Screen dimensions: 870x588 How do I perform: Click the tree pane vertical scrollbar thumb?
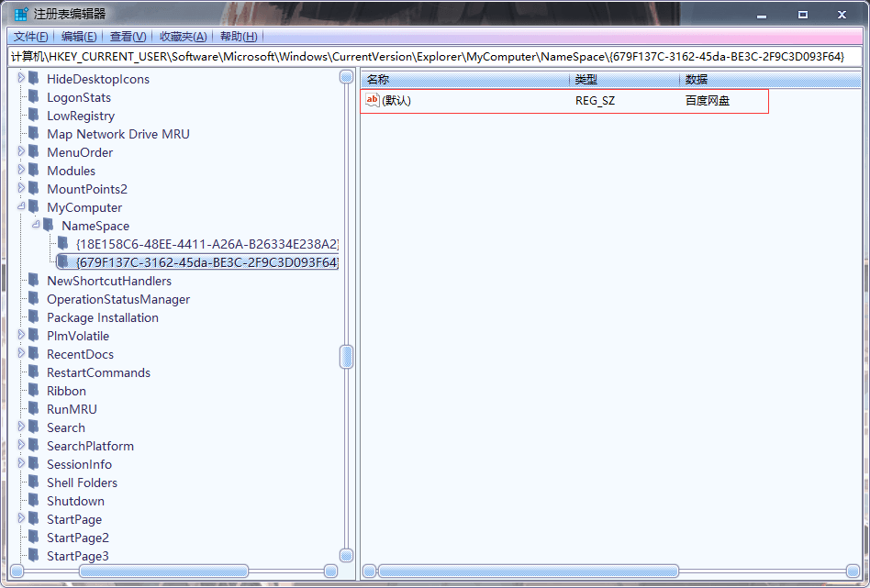346,356
